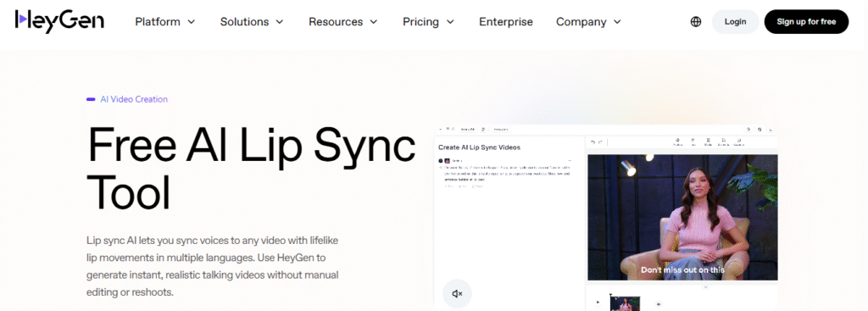868x311 pixels.
Task: Select the scene thumbnail in the timeline
Action: 625,304
